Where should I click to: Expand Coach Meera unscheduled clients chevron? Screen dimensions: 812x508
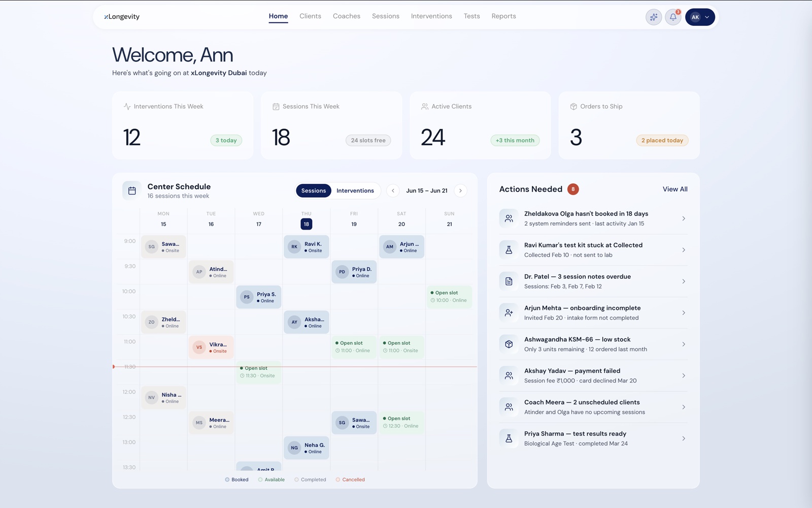pyautogui.click(x=684, y=407)
